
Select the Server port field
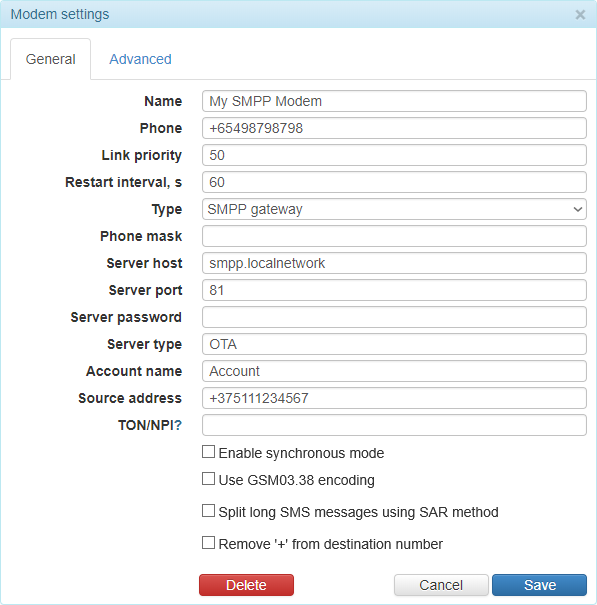394,290
